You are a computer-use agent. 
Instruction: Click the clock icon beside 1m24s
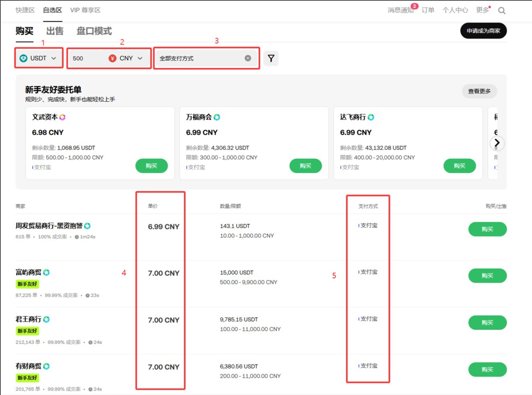[77, 237]
